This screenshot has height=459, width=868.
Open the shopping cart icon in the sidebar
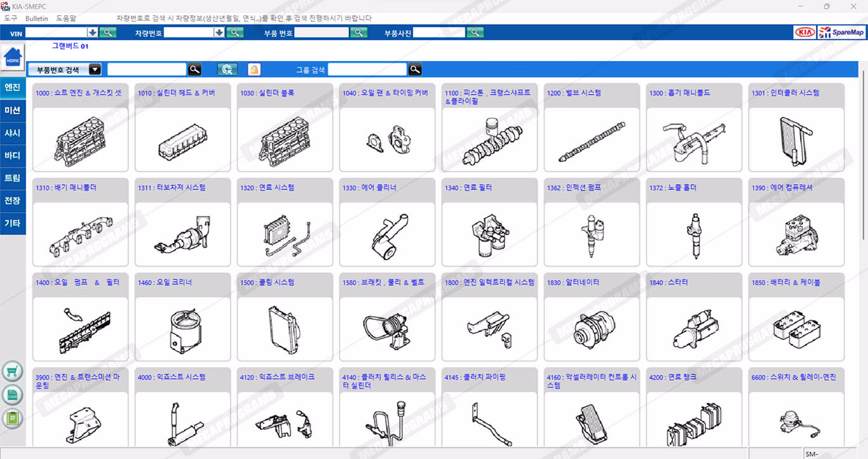click(13, 371)
